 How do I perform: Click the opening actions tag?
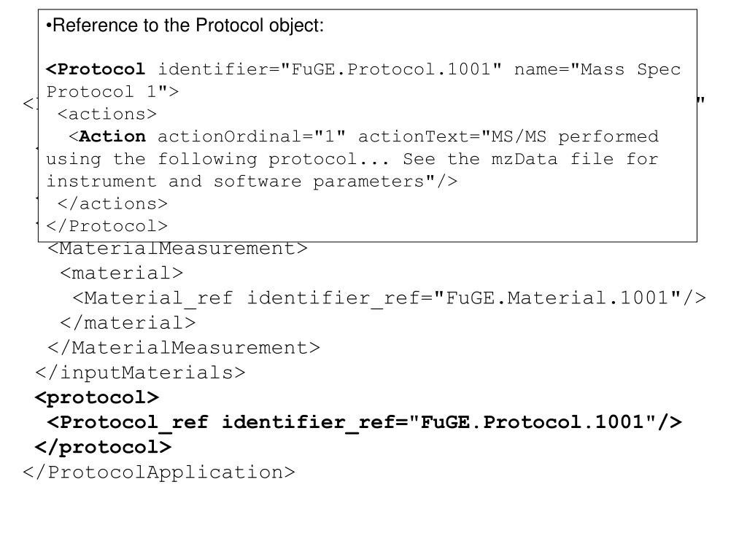(107, 114)
